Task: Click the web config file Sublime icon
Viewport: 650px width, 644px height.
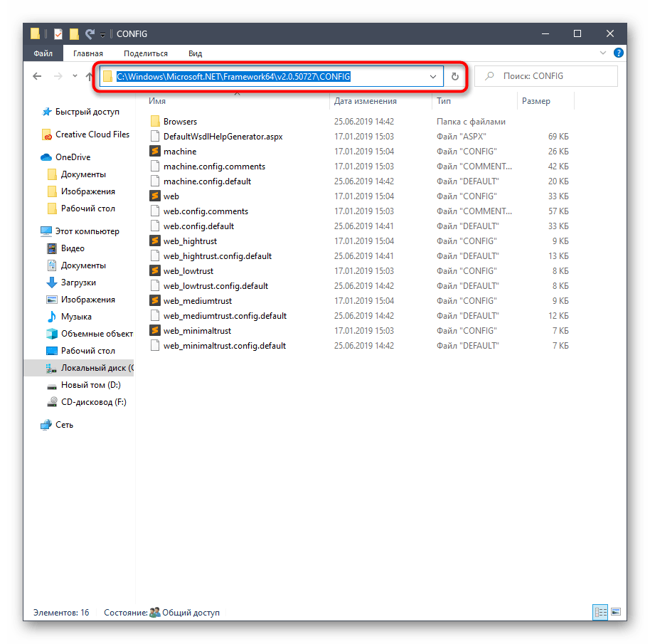Action: click(x=155, y=196)
